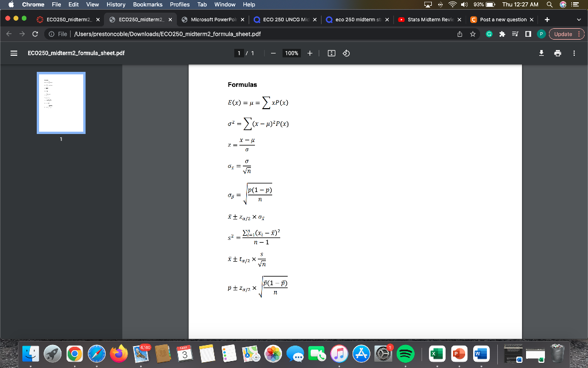The height and width of the screenshot is (368, 588).
Task: Open the Trash in the dock
Action: (558, 354)
